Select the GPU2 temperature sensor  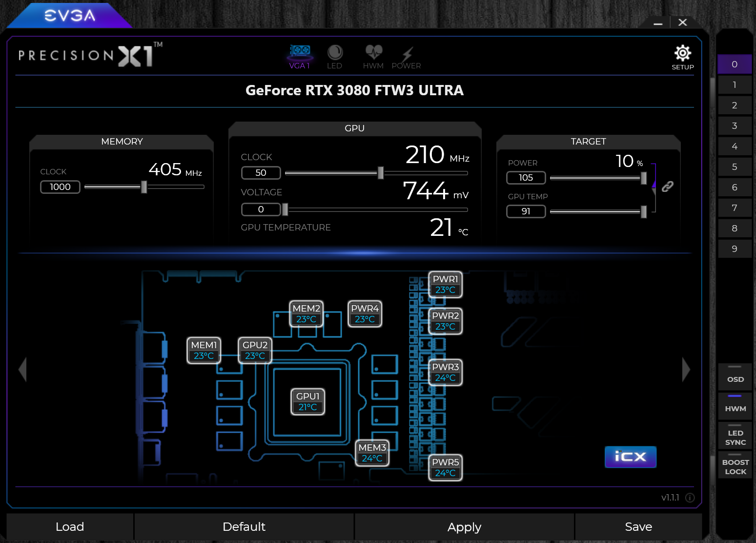(255, 351)
